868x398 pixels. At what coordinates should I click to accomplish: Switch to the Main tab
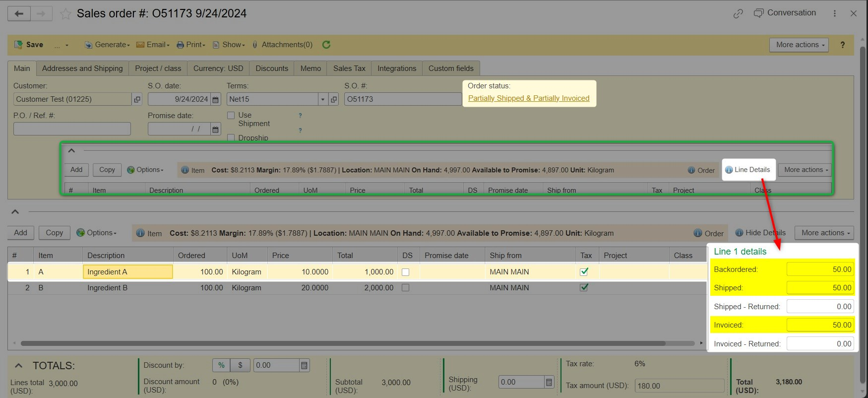click(22, 68)
